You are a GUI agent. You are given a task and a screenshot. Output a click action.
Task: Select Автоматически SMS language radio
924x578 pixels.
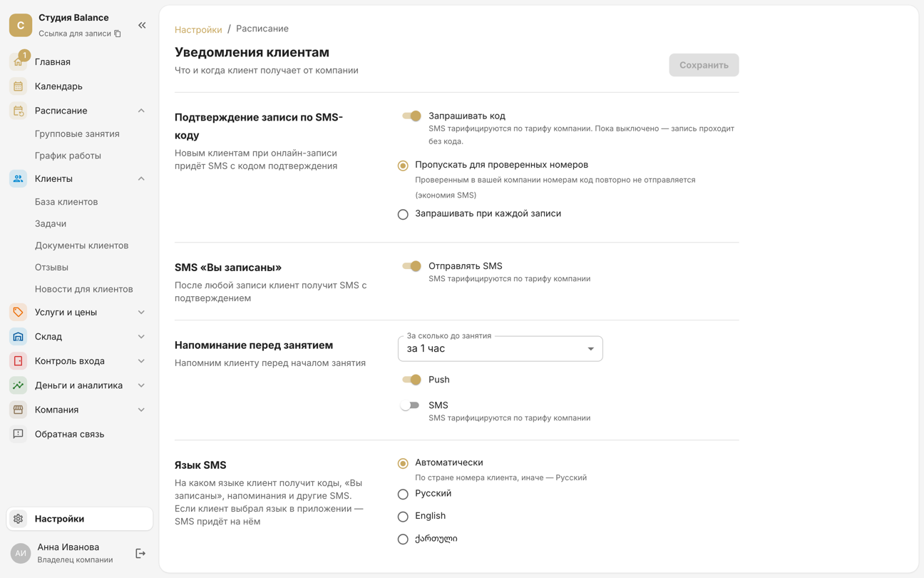point(403,463)
